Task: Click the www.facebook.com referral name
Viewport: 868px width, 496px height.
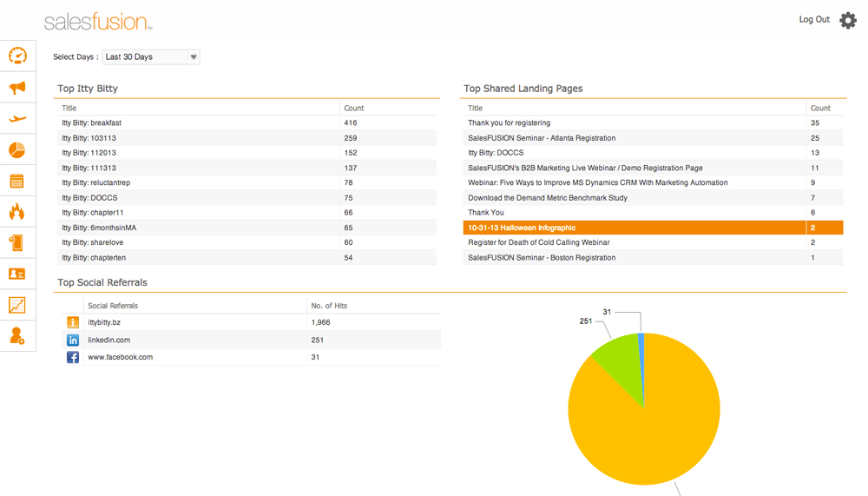Action: coord(120,357)
